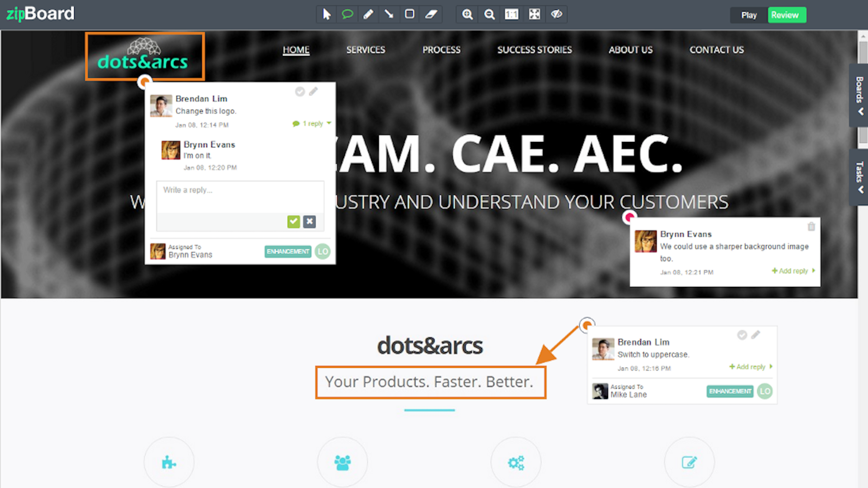Mark Brendan Lim's logo comment as resolved
This screenshot has width=868, height=488.
tap(300, 91)
